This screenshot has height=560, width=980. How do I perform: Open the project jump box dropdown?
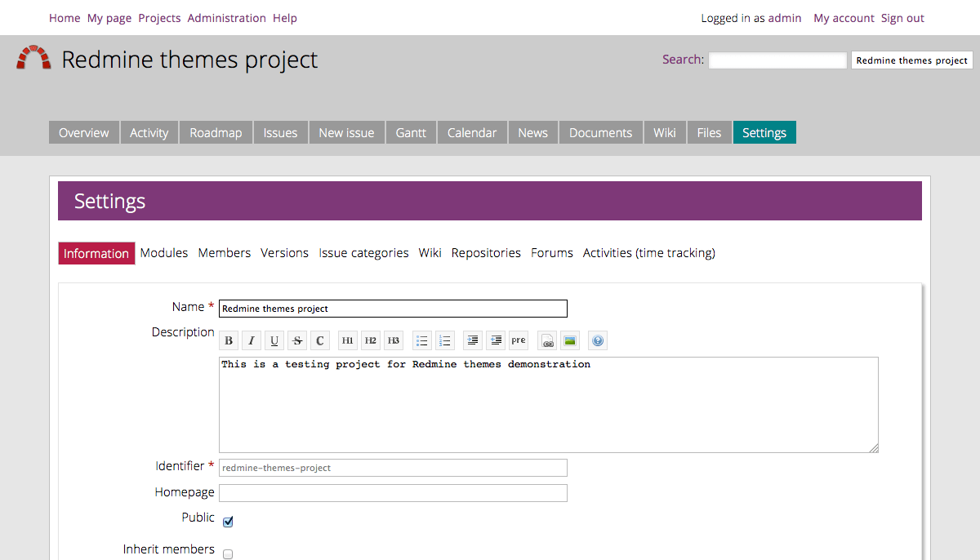(x=911, y=60)
